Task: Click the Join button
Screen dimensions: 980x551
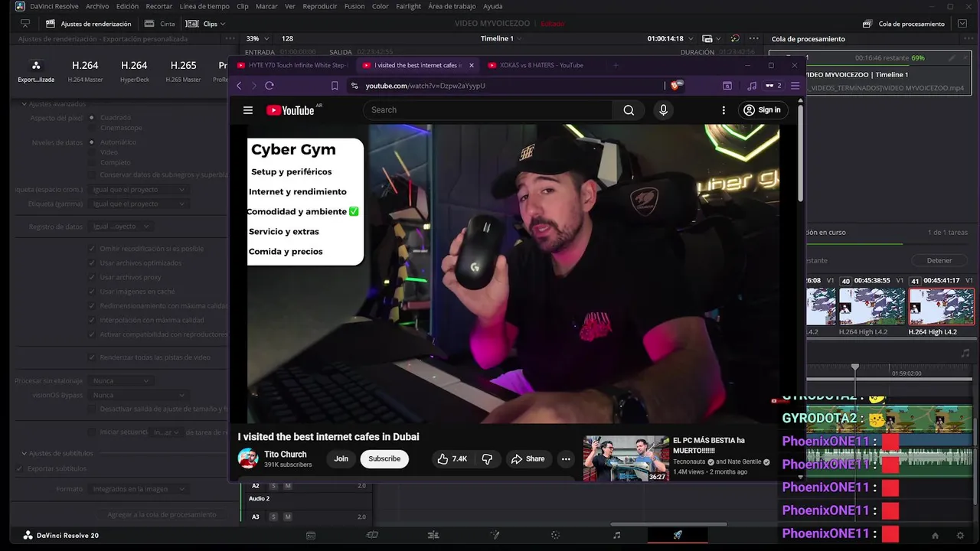Action: pos(341,458)
